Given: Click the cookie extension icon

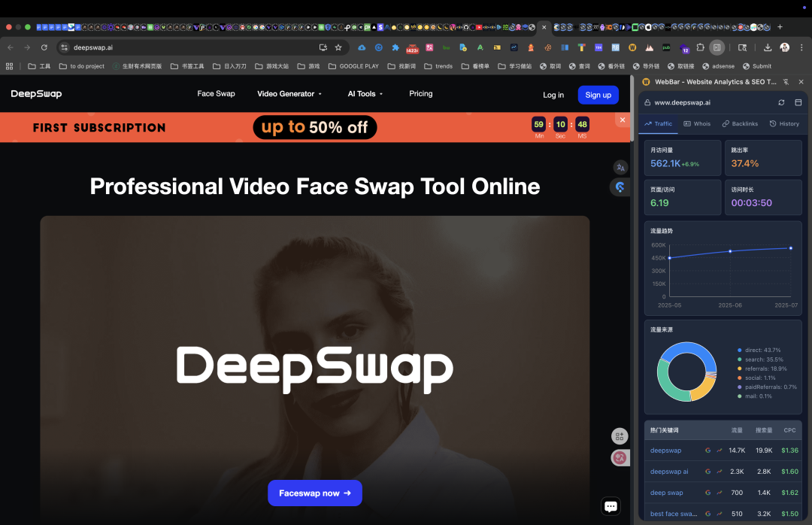Looking at the screenshot, I should coord(547,47).
